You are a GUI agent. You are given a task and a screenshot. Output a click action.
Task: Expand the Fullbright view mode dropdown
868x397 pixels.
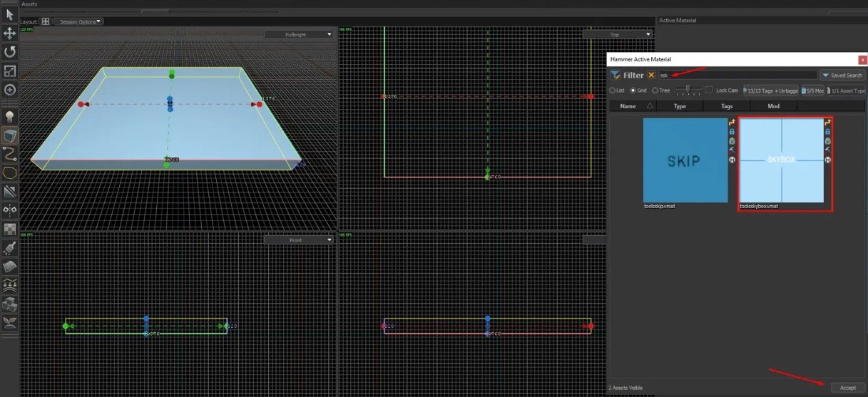pos(299,34)
